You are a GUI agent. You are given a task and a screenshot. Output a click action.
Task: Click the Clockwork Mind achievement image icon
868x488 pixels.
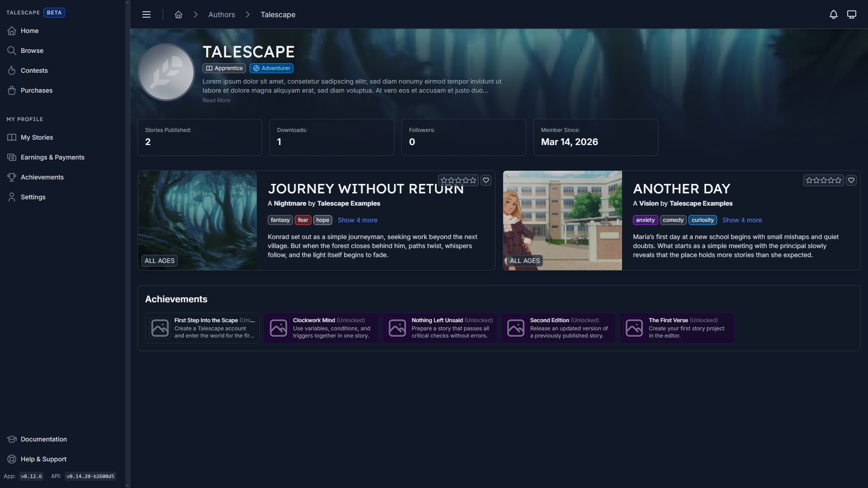coord(278,328)
